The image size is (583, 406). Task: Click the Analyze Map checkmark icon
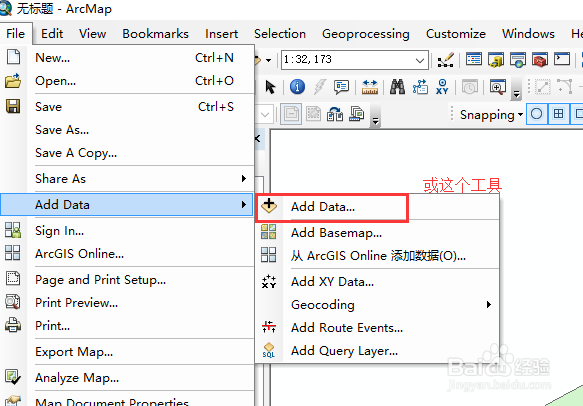(13, 377)
